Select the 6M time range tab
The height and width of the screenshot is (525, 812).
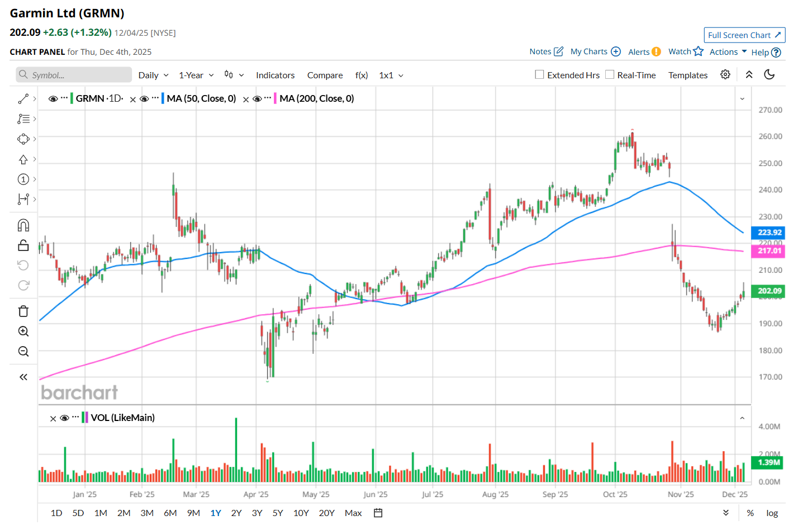tap(170, 513)
